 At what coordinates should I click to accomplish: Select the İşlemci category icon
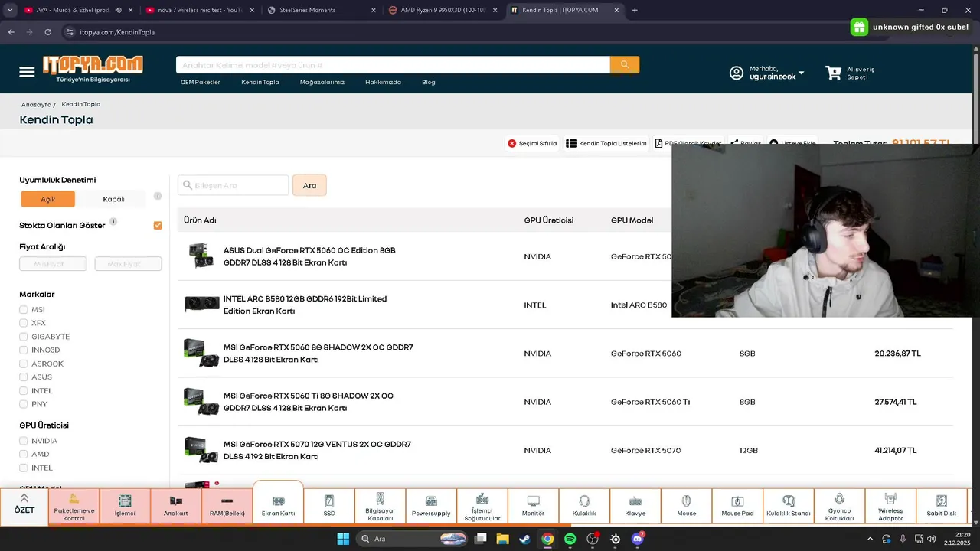tap(125, 500)
